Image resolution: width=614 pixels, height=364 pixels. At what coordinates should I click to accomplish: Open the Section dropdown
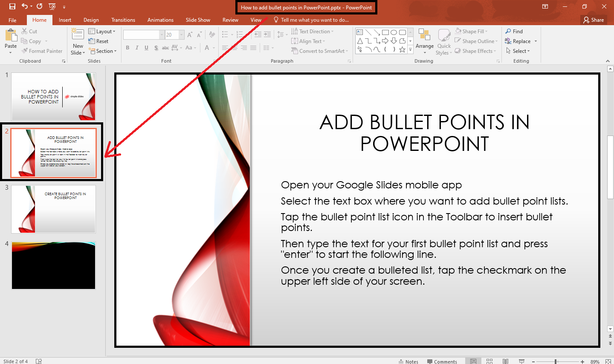[x=103, y=51]
